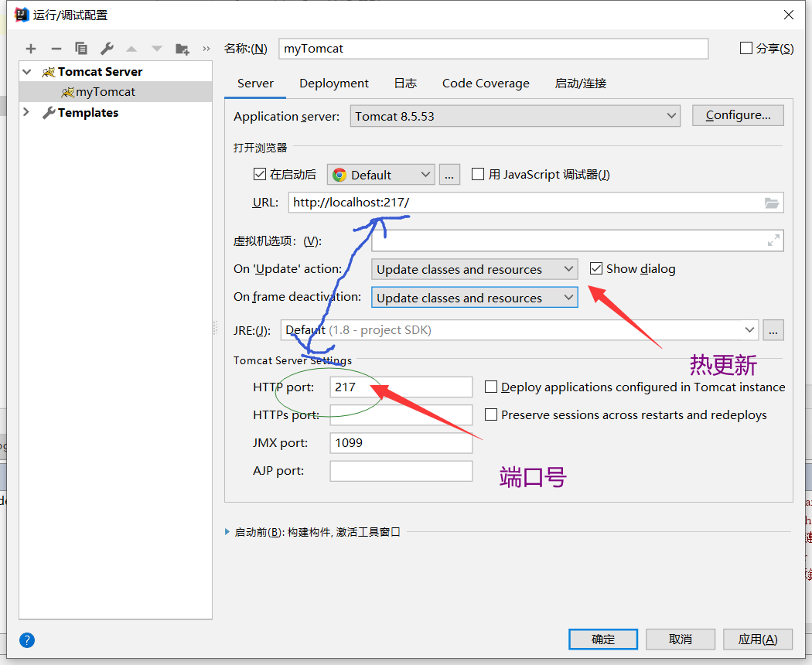Focus the VM options field
812x665 pixels.
(x=578, y=240)
